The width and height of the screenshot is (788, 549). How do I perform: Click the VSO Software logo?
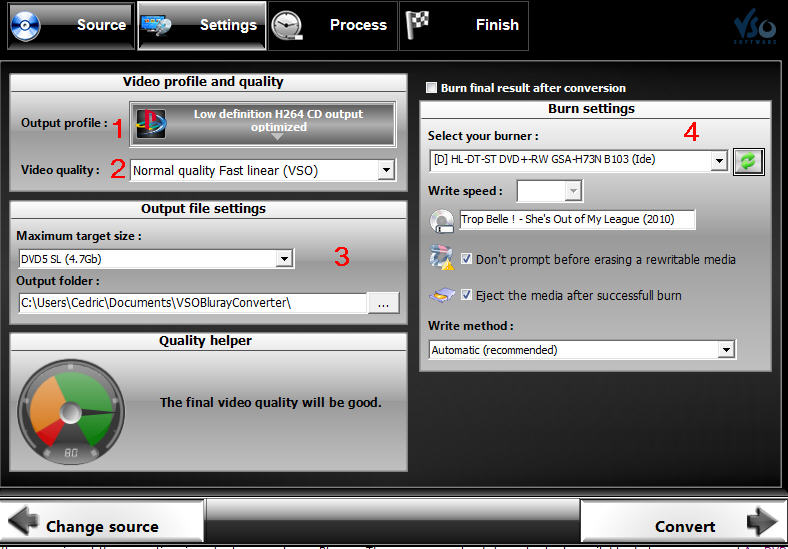coord(755,26)
